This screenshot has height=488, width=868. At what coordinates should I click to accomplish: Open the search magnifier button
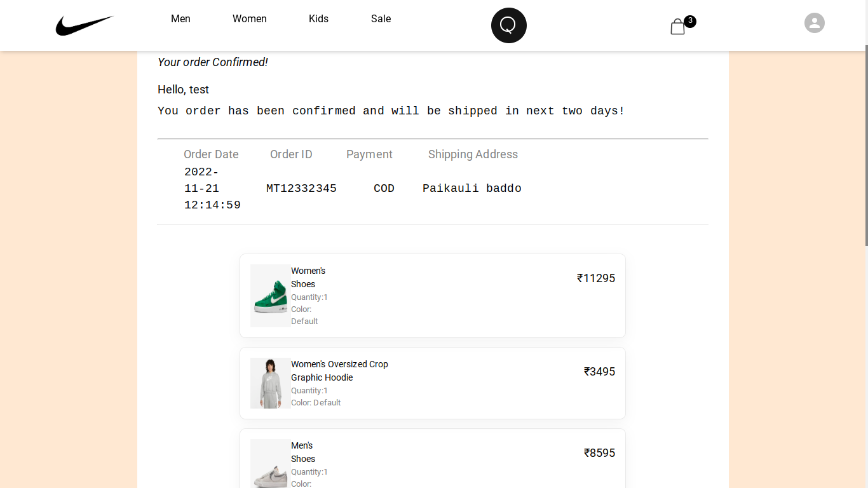click(509, 25)
